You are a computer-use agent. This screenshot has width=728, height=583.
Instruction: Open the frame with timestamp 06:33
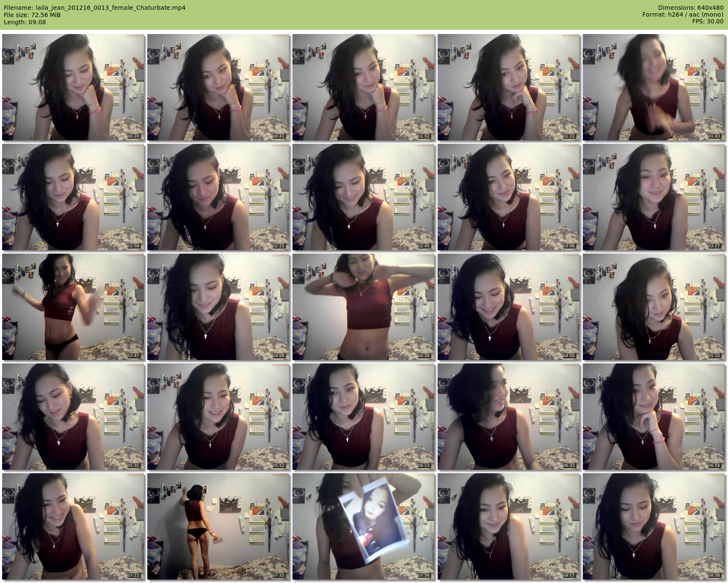pos(509,417)
